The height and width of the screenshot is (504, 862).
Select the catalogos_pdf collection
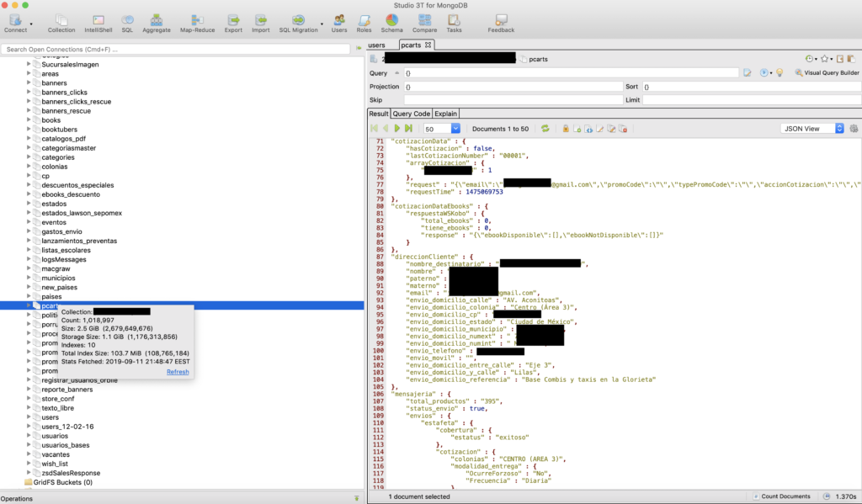[63, 139]
